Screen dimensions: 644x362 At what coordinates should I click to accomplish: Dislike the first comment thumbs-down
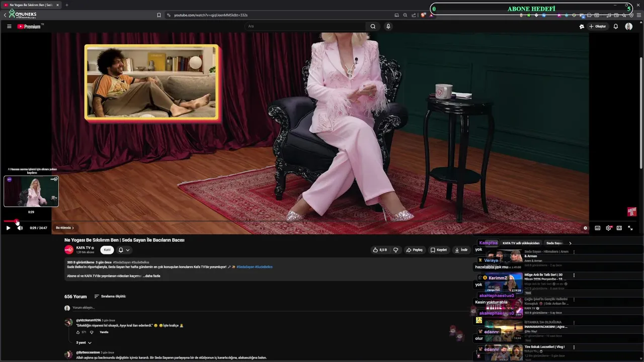[92, 332]
